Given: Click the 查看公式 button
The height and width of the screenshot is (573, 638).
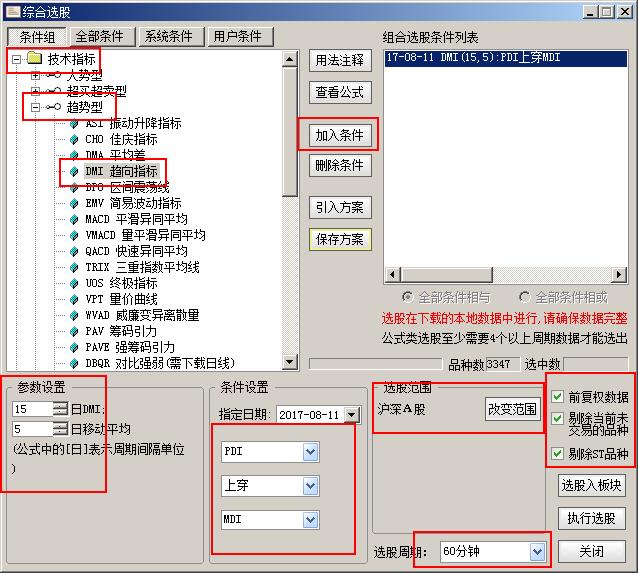Looking at the screenshot, I should 340,92.
